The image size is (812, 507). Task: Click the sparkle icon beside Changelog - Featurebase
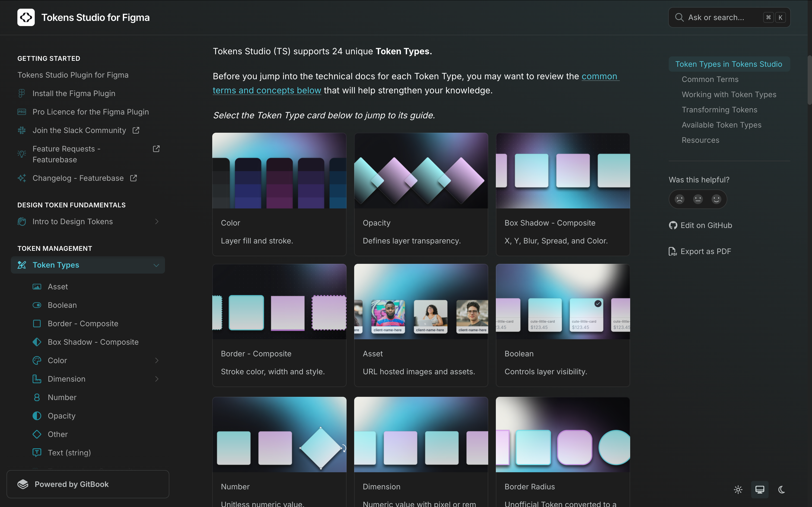click(x=22, y=178)
